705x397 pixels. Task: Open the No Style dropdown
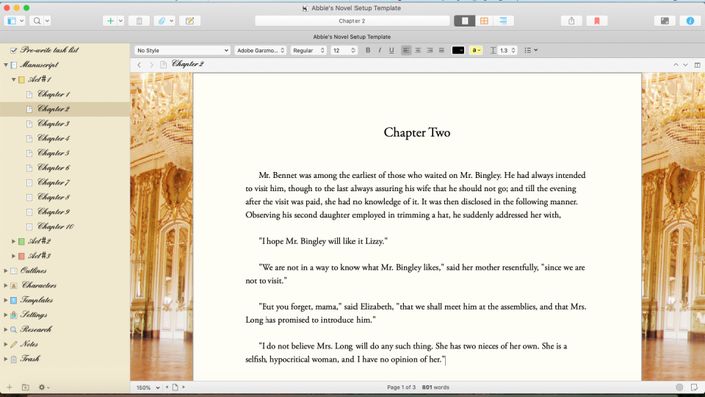(183, 50)
